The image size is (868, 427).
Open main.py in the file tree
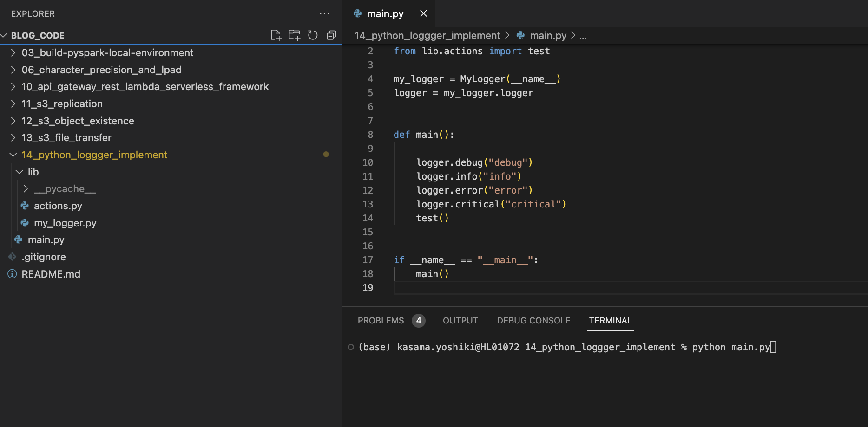pos(46,240)
